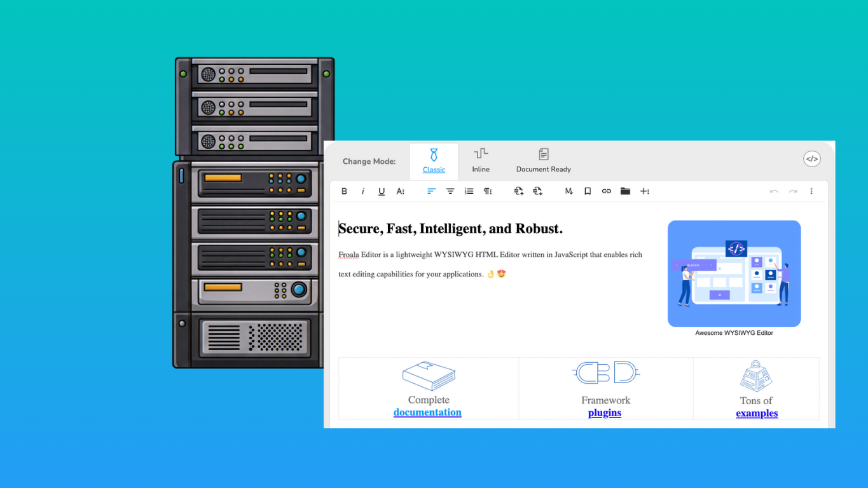Toggle underline formatting
Screen dimensions: 868x488
(x=382, y=191)
